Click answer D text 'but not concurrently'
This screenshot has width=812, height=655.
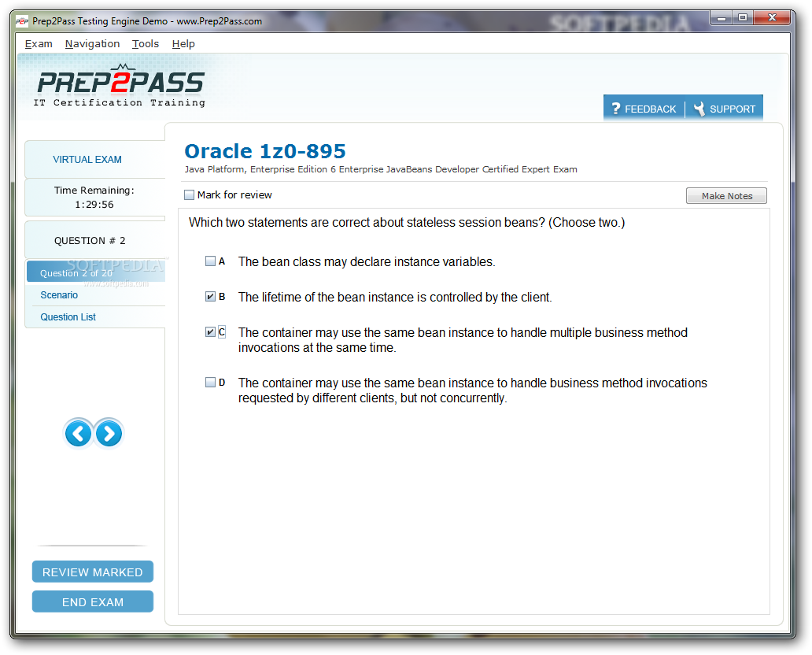pos(454,398)
